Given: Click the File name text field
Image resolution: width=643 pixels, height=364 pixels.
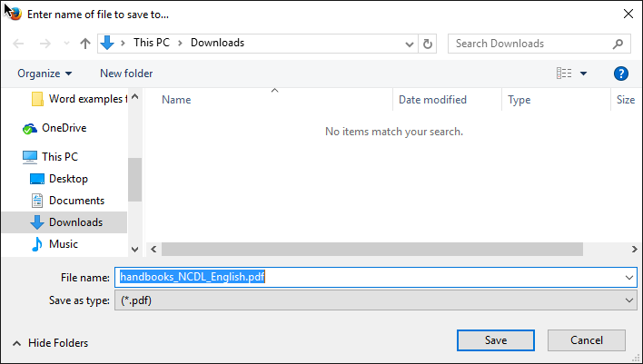Looking at the screenshot, I should [x=372, y=278].
